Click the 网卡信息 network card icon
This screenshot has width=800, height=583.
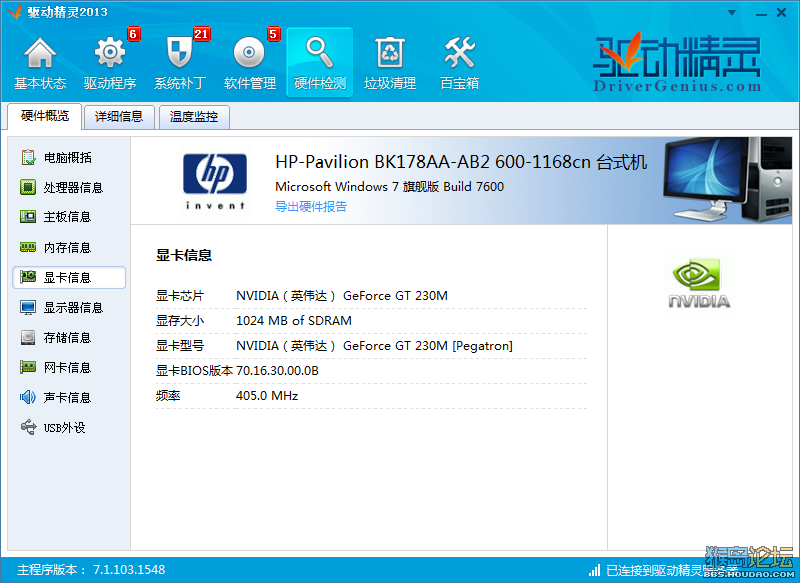tap(28, 367)
